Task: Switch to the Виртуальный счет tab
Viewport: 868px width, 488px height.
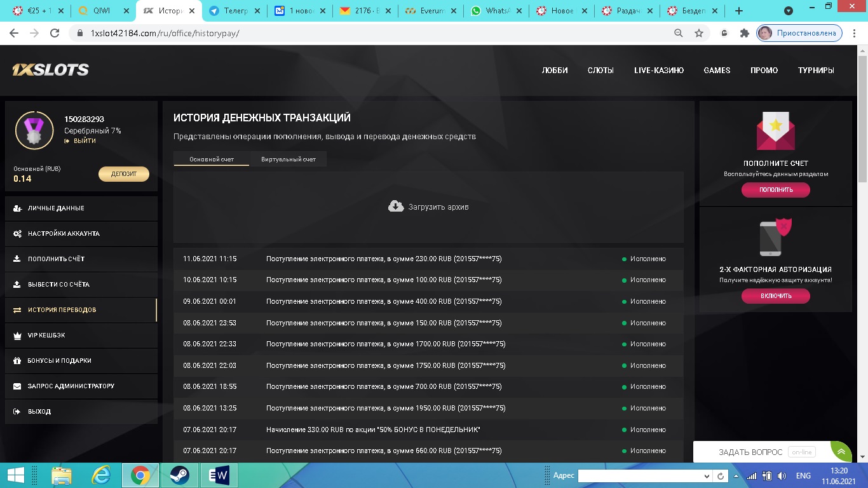Action: click(288, 159)
